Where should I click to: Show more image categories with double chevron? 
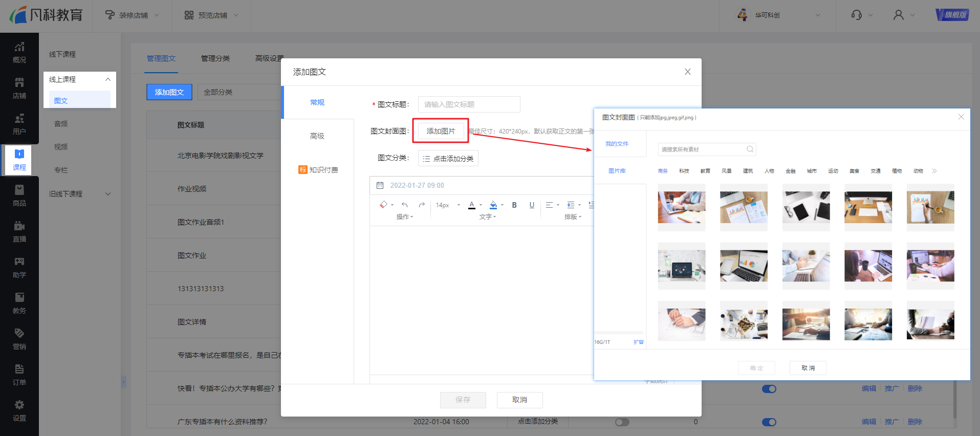coord(934,171)
